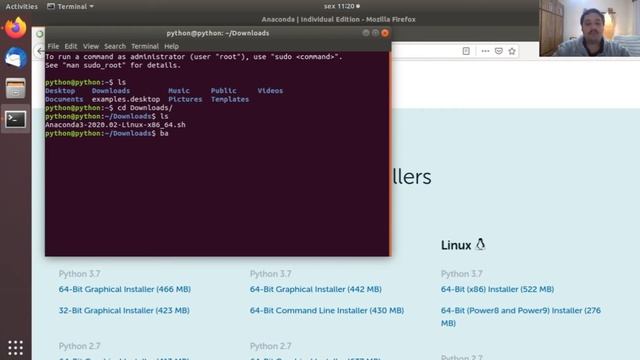
Task: Click the Public directory in terminal output
Action: (x=223, y=91)
